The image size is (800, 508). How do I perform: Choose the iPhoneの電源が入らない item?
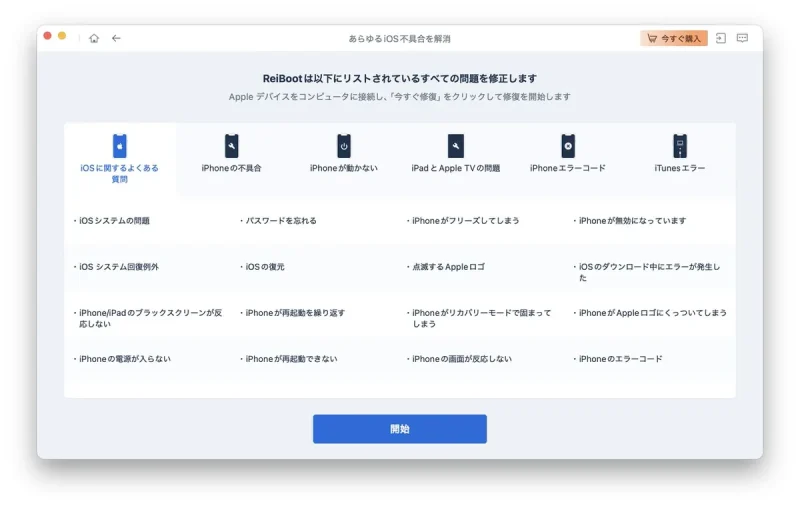click(124, 359)
